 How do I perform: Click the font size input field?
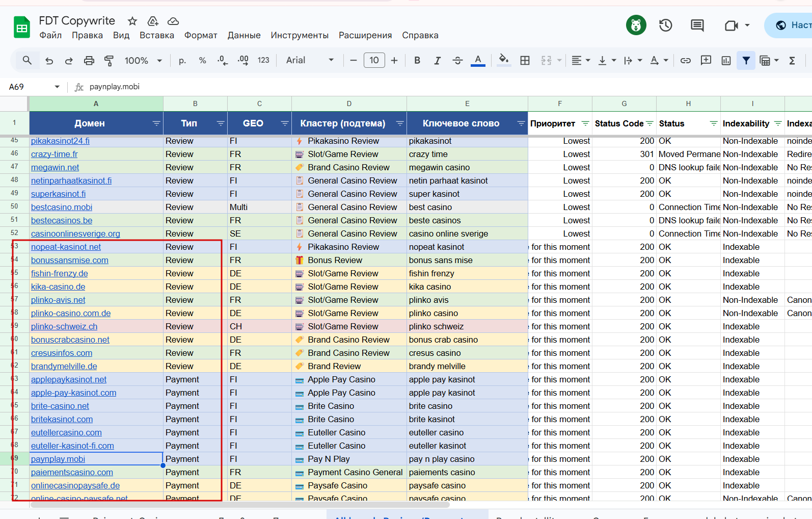[374, 61]
